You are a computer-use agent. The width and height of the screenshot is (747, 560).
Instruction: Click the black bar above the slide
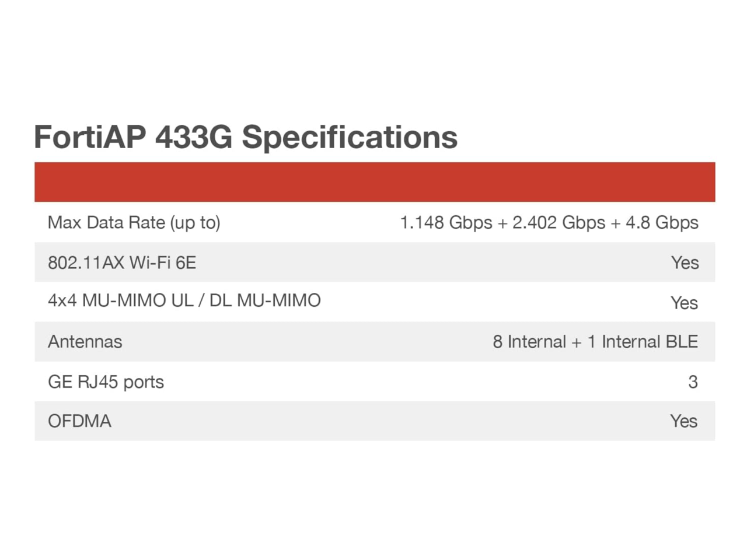click(x=373, y=40)
